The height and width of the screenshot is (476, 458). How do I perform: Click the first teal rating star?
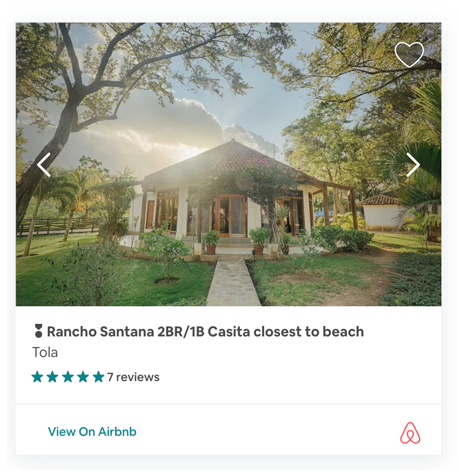click(37, 377)
